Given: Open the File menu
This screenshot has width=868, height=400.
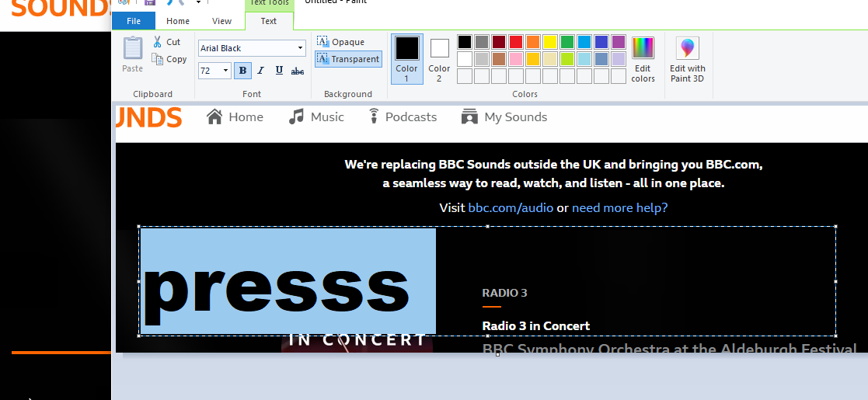Looking at the screenshot, I should 134,21.
